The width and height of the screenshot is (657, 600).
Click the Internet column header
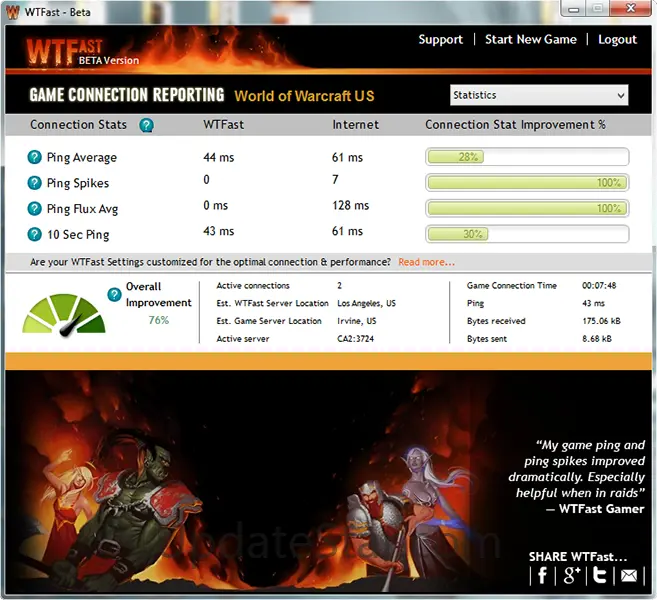[355, 125]
